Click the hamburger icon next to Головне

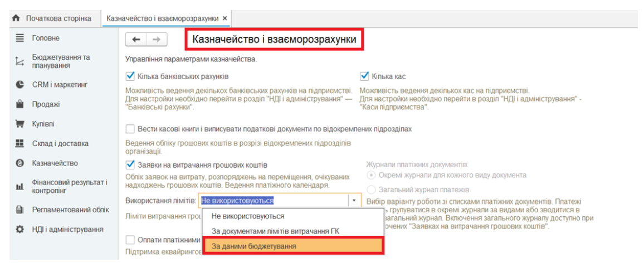point(19,38)
